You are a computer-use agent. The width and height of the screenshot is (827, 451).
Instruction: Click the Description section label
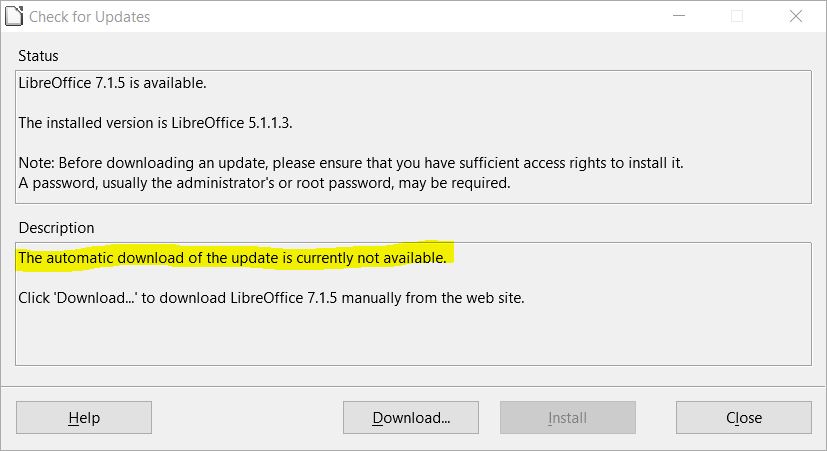point(56,228)
